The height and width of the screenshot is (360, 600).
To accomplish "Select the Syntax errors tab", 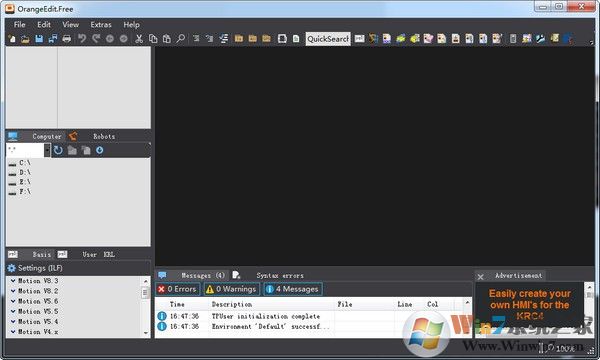I will (280, 275).
